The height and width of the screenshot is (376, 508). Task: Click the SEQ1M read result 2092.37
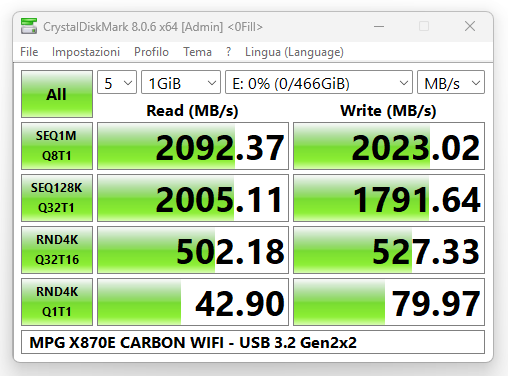[x=193, y=146]
